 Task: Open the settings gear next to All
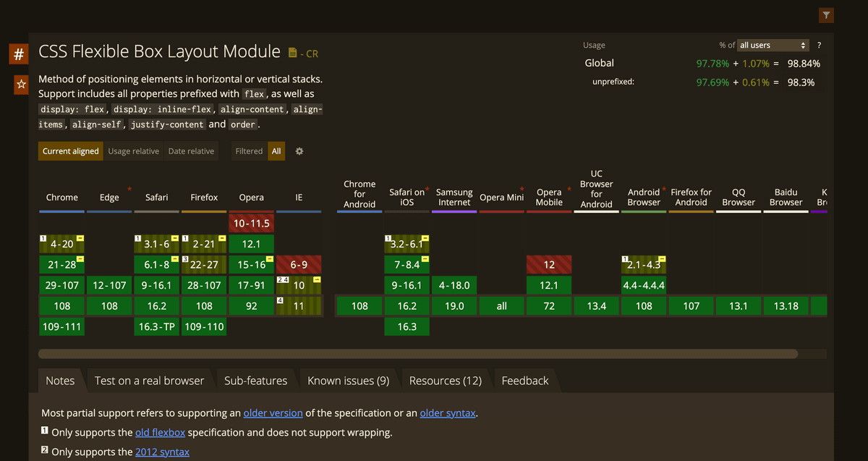[x=299, y=151]
